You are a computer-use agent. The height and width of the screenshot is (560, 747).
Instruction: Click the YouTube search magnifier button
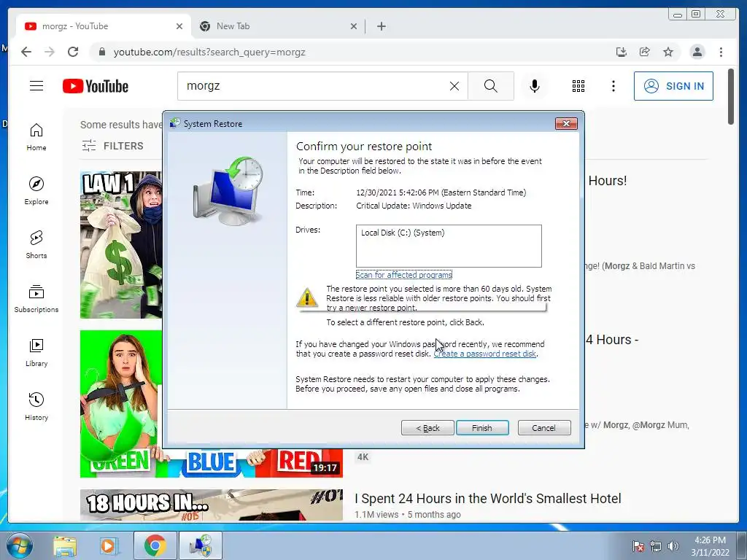(491, 86)
